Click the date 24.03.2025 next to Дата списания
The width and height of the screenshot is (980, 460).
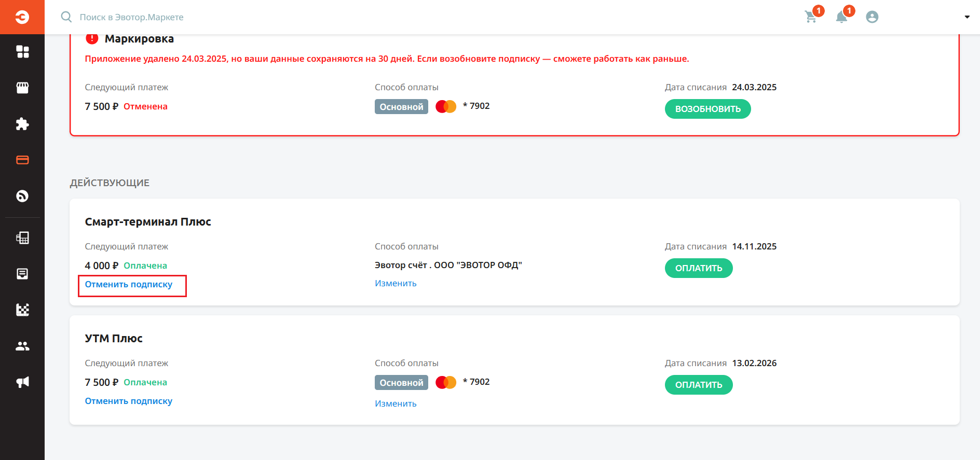coord(754,87)
